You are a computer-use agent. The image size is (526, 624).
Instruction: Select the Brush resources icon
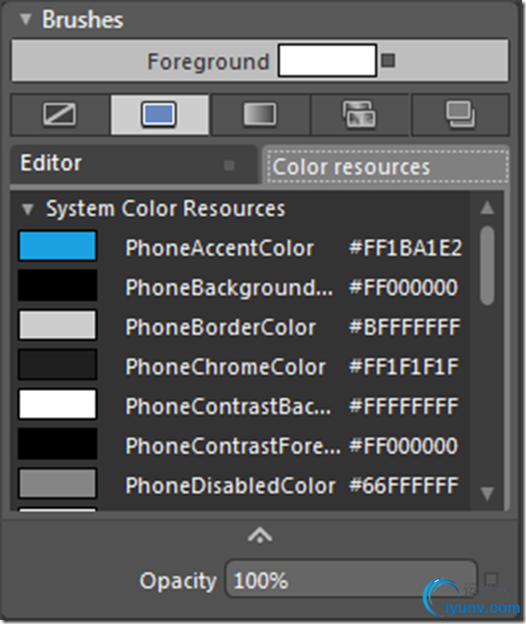tap(460, 115)
